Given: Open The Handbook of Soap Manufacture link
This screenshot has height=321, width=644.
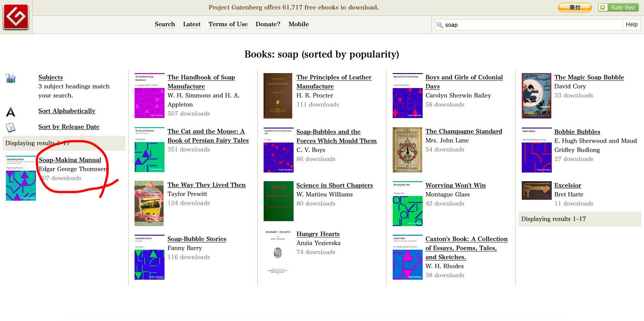Looking at the screenshot, I should coord(201,82).
